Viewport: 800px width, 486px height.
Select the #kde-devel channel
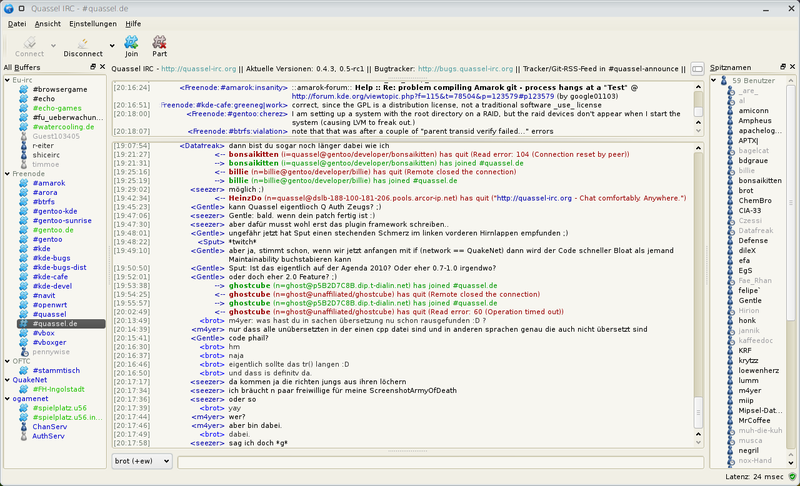(52, 286)
